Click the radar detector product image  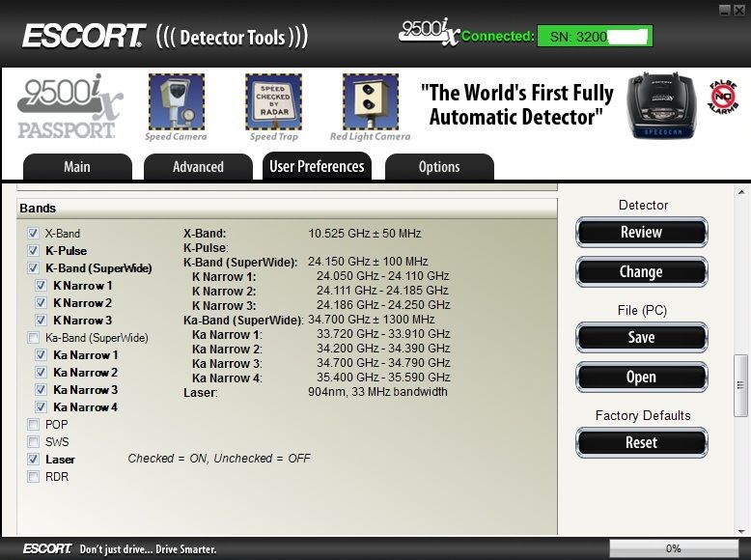pyautogui.click(x=661, y=104)
